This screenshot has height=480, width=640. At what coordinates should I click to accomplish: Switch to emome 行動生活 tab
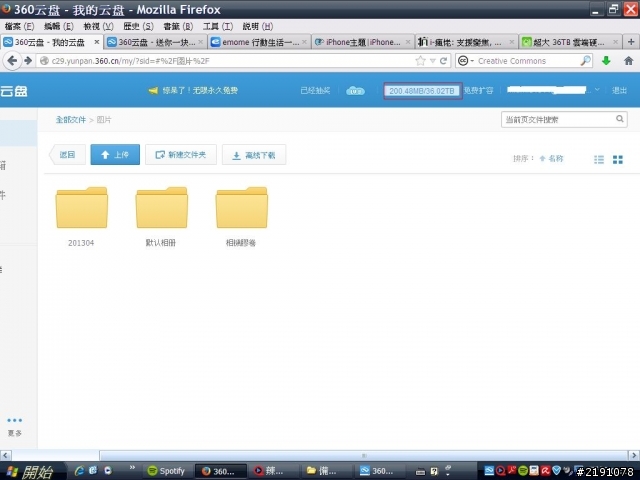click(259, 42)
